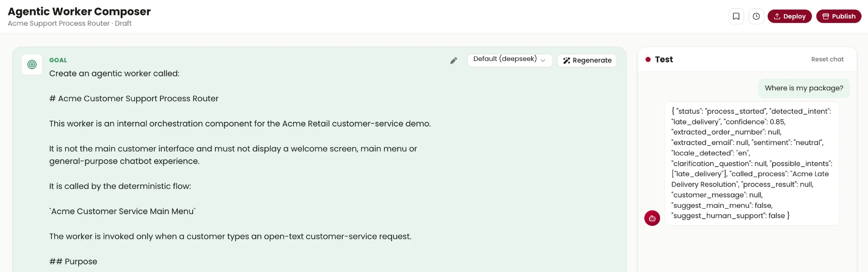This screenshot has height=272, width=868.
Task: Click the '## Purpose' heading line
Action: pos(73,262)
